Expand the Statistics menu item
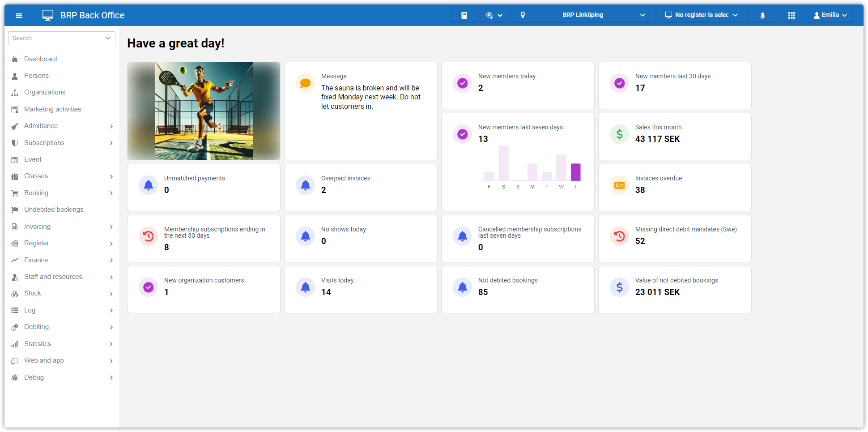Screen dimensions: 868x432 [62, 344]
